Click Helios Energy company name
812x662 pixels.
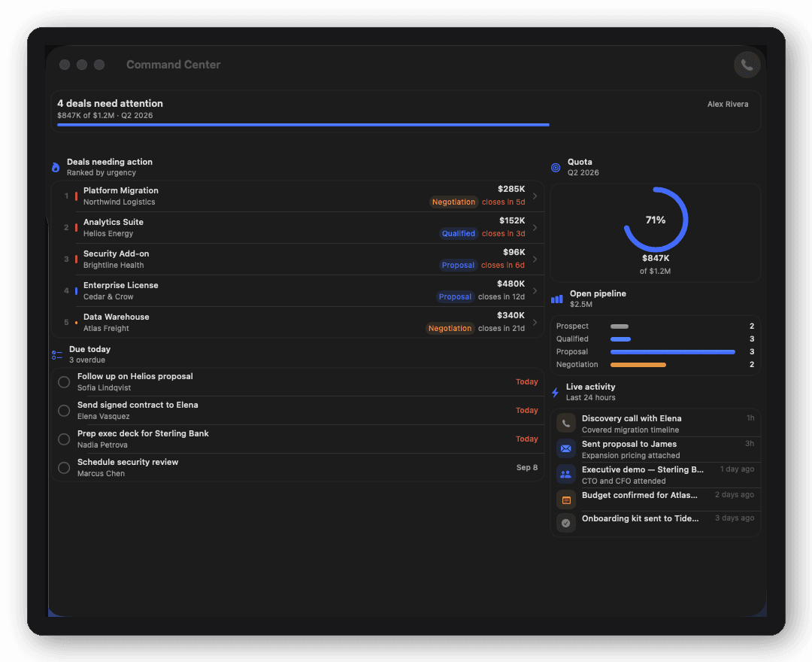coord(108,234)
